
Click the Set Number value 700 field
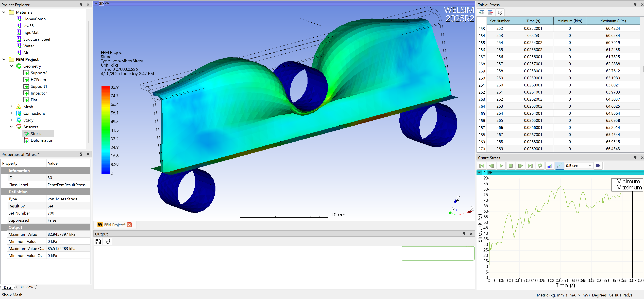coord(68,213)
